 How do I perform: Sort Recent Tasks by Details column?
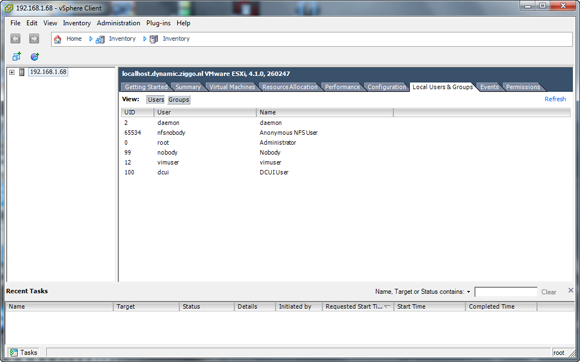coord(255,307)
